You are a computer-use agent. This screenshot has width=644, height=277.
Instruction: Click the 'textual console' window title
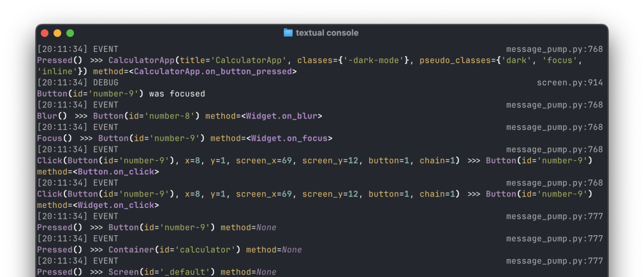327,33
